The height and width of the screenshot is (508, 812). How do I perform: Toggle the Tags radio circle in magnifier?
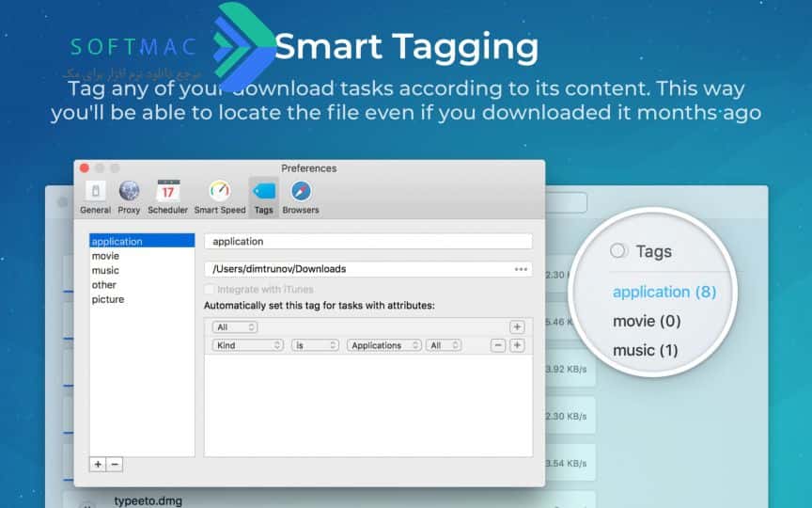pos(617,251)
